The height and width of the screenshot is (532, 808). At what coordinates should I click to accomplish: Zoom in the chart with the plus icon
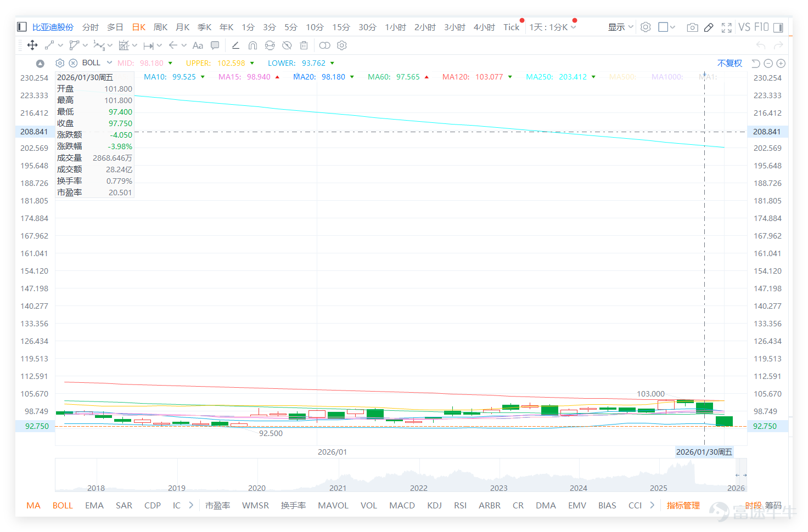(x=781, y=64)
